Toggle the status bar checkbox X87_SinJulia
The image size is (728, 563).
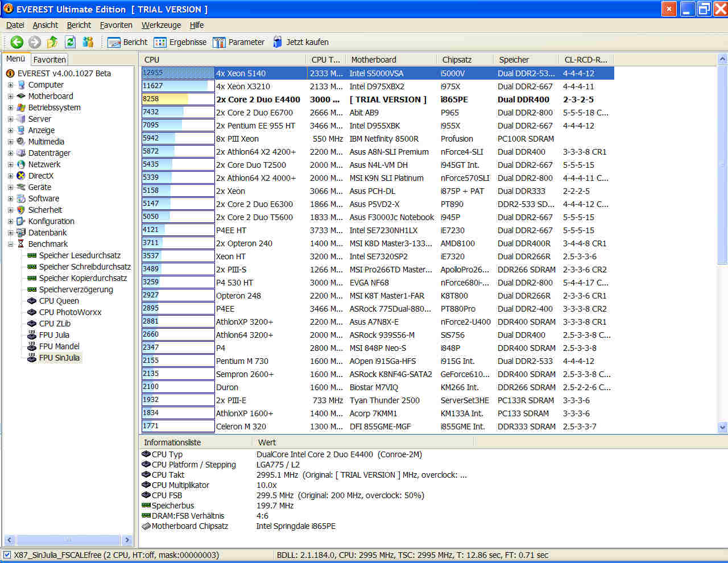7,554
